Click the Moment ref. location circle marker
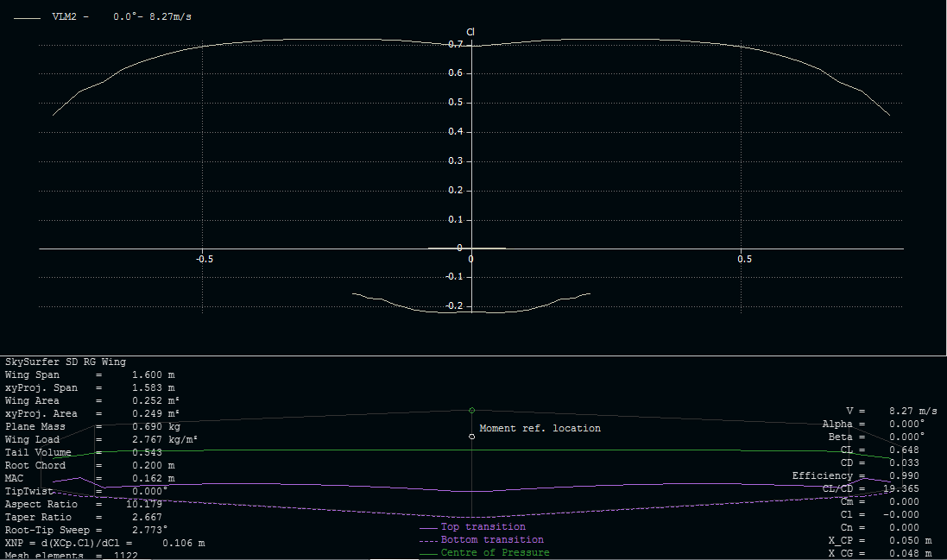The image size is (947, 560). 471,437
